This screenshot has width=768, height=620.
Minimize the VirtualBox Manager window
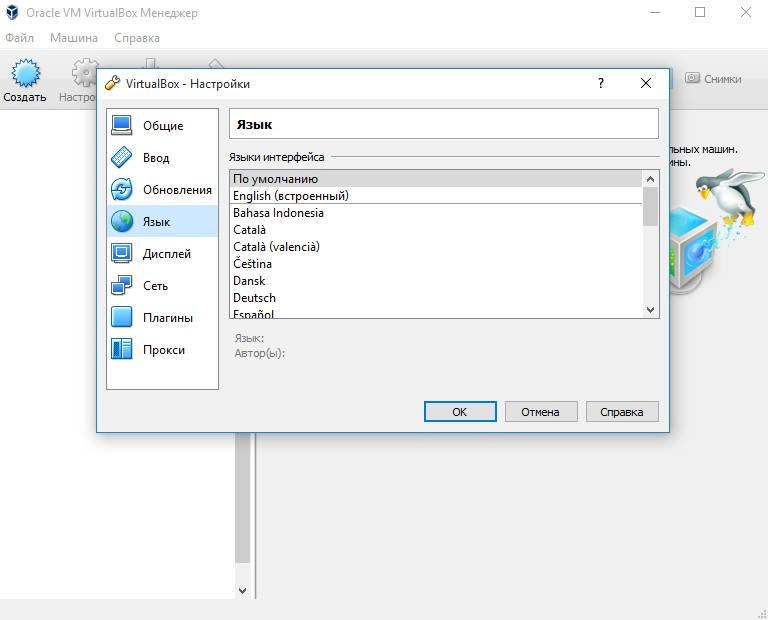pos(655,12)
